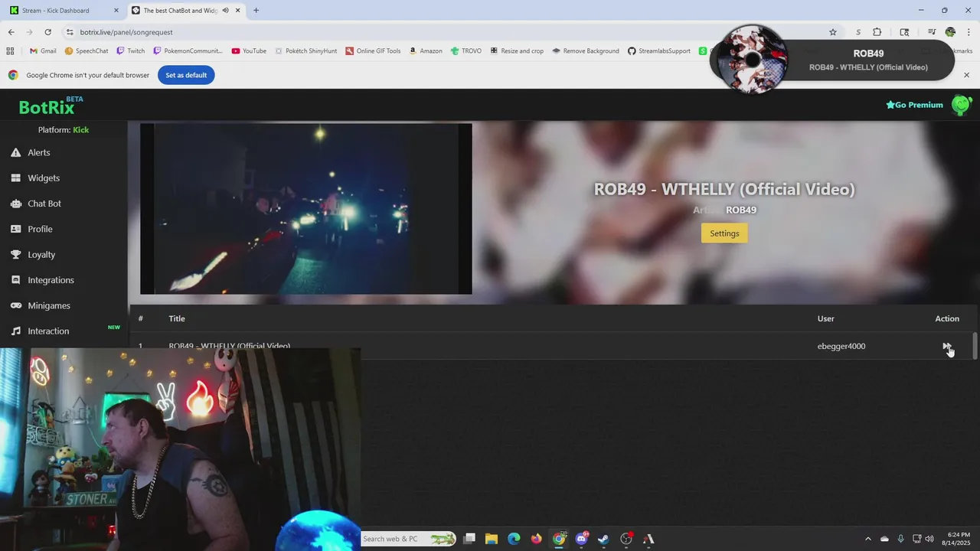
Task: Click the ROB49 media overlay popup
Action: 832,60
